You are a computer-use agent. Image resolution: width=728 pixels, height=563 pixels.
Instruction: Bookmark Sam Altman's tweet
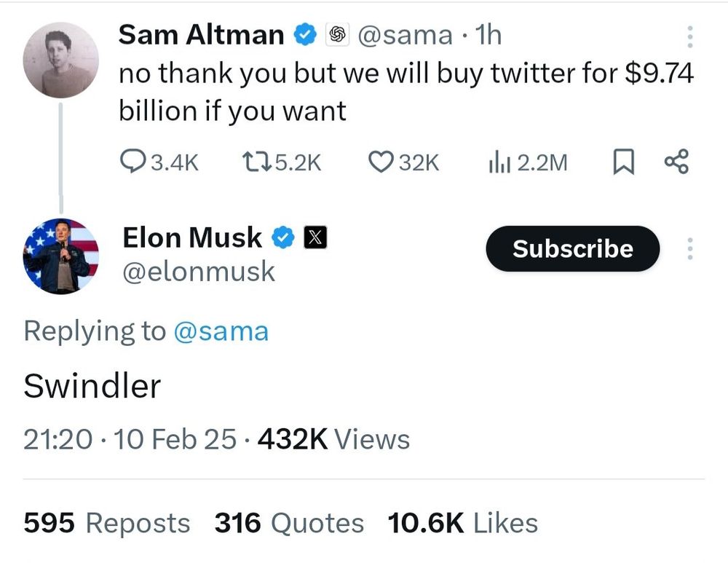pos(625,162)
